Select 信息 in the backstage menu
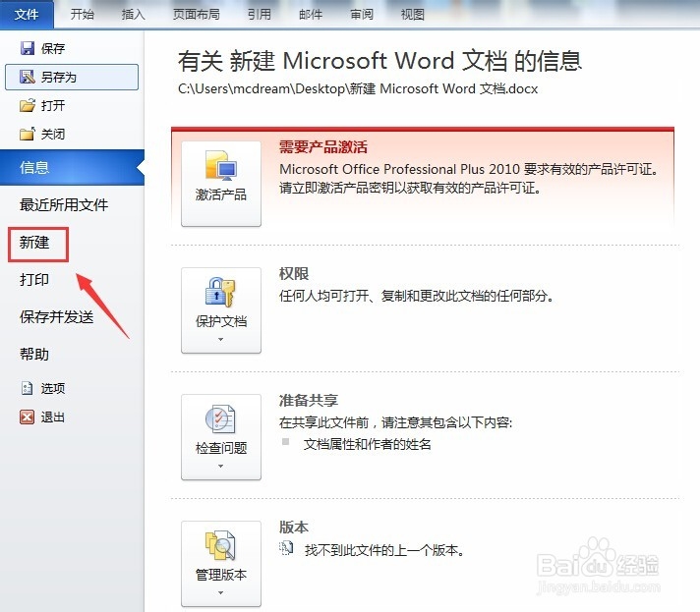Viewport: 700px width, 612px height. 73,167
